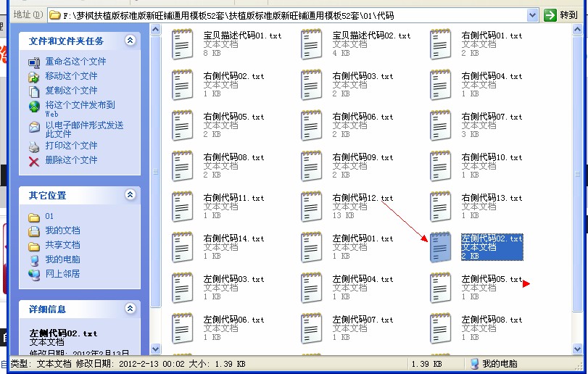The width and height of the screenshot is (588, 374).
Task: Open the 01 folder in 其它位置
Action: point(49,216)
